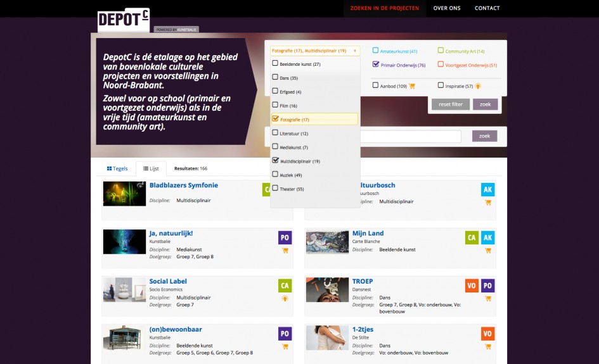This screenshot has height=364, width=599.
Task: Click the TROEP thumbnail image
Action: (x=327, y=289)
